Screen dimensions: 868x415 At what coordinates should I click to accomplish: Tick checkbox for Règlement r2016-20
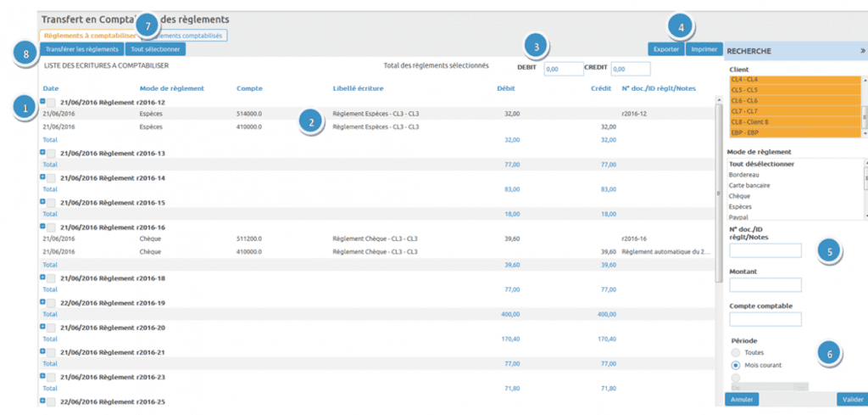tap(51, 328)
